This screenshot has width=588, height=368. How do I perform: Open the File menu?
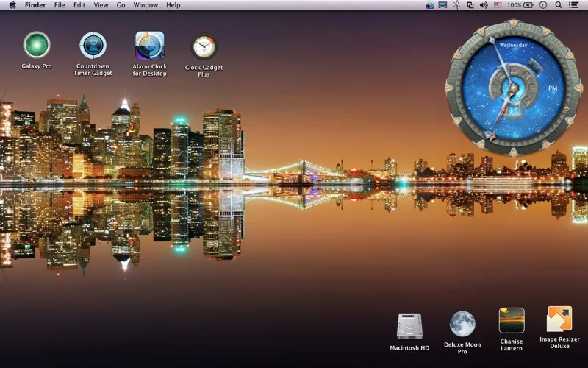pyautogui.click(x=60, y=5)
